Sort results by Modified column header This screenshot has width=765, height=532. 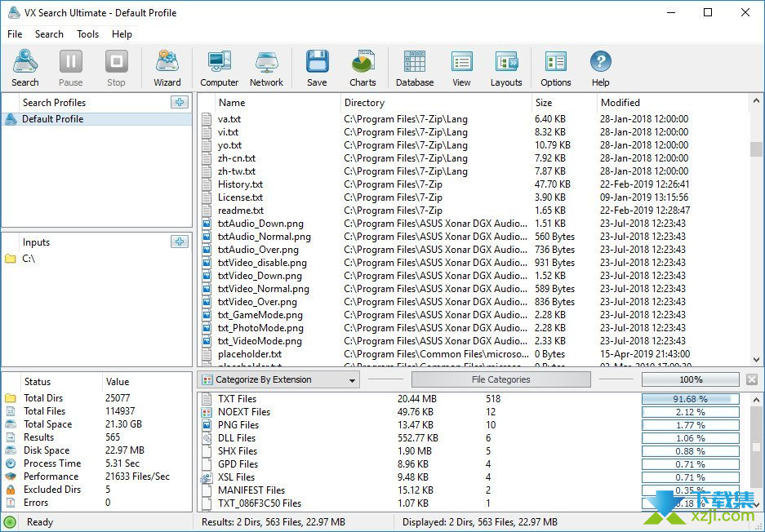coord(672,102)
